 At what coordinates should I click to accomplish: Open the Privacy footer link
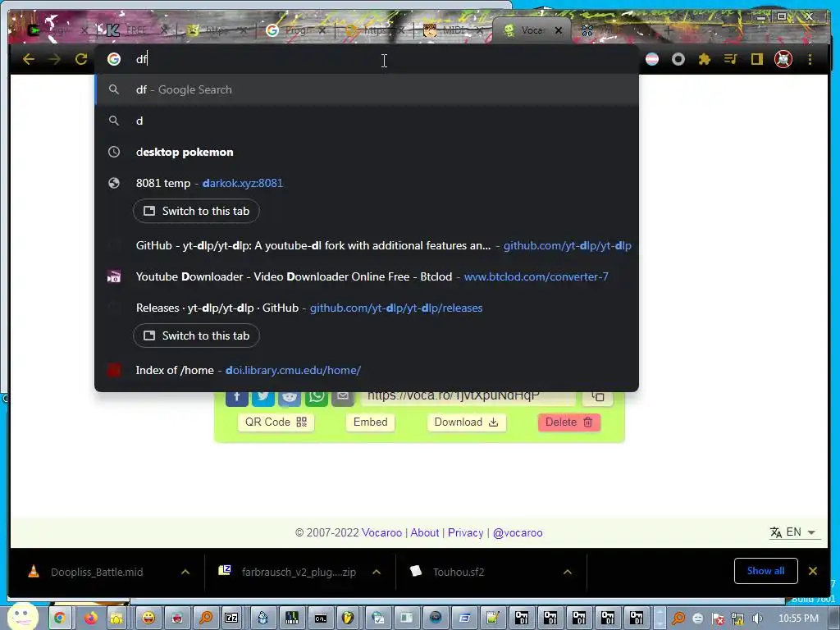(466, 532)
